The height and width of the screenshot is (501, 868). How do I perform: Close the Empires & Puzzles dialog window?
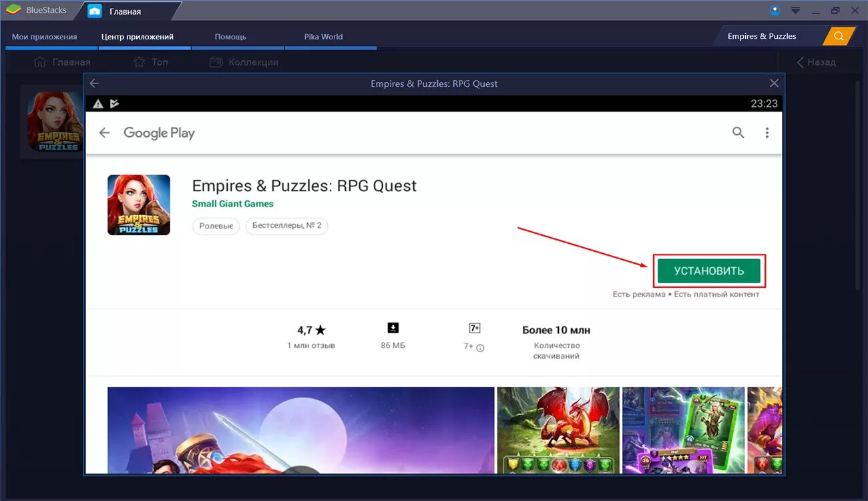click(x=774, y=83)
